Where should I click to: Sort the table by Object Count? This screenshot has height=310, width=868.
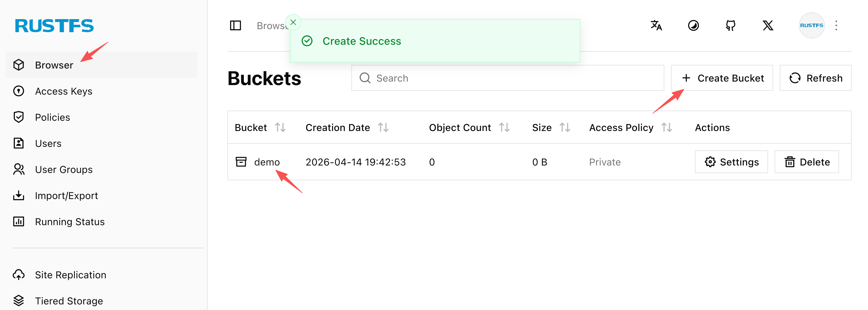pos(504,128)
